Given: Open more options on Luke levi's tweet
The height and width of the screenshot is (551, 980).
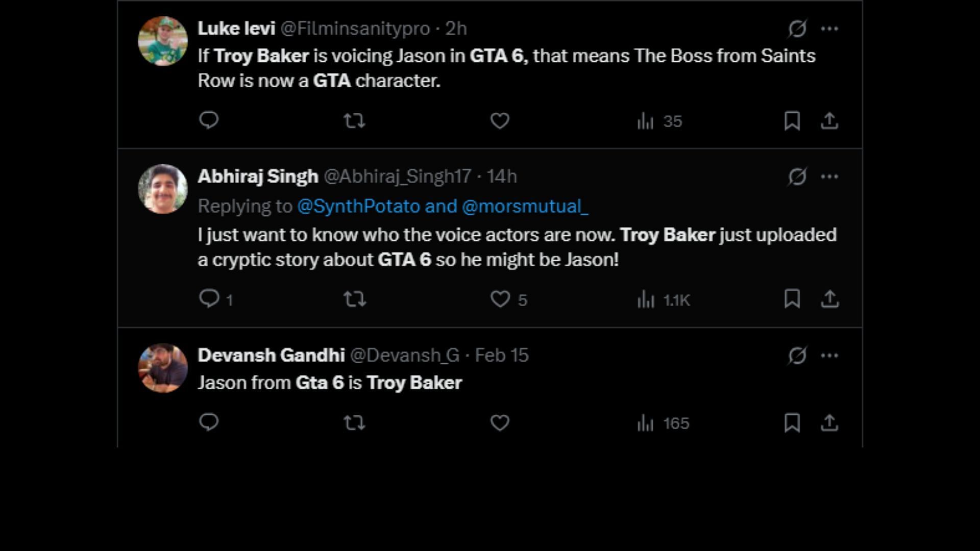Looking at the screenshot, I should (x=829, y=29).
